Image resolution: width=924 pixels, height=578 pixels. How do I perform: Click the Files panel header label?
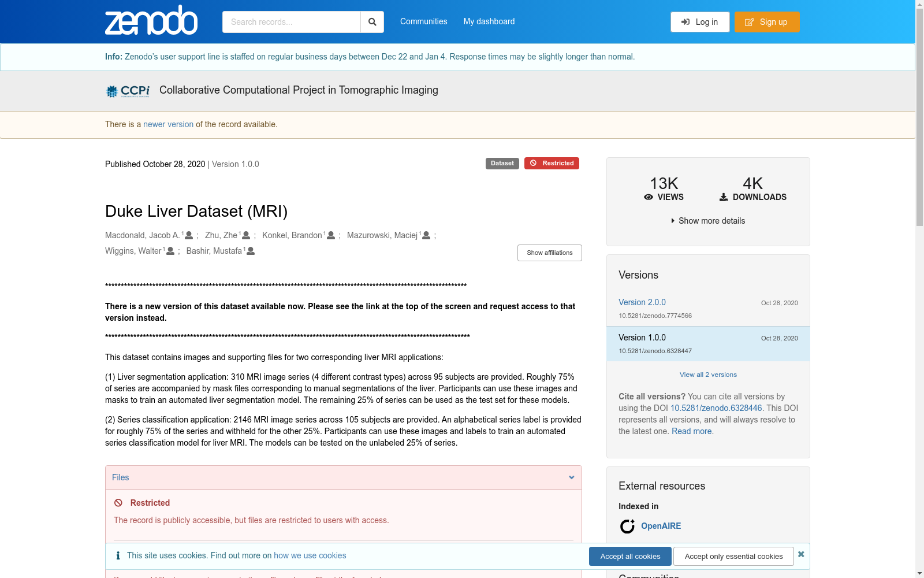120,477
